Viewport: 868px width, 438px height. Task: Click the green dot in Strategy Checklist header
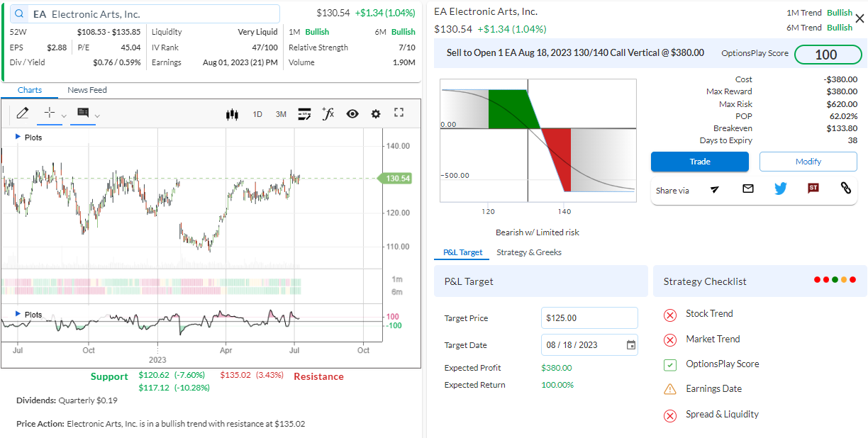click(x=835, y=280)
